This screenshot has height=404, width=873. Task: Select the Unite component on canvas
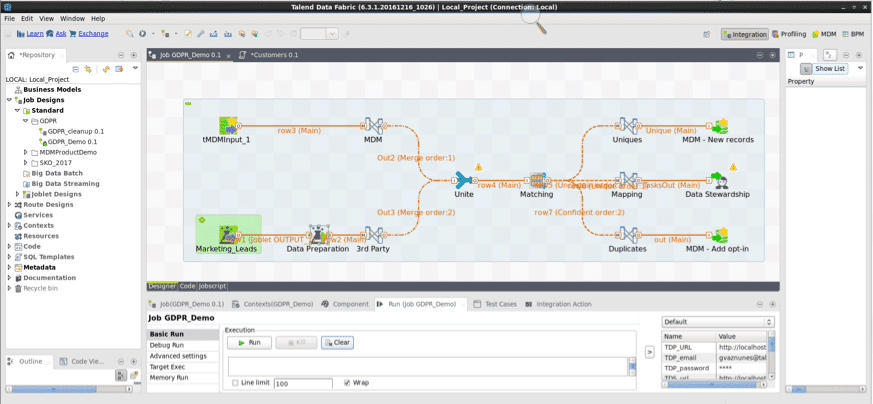pyautogui.click(x=464, y=180)
